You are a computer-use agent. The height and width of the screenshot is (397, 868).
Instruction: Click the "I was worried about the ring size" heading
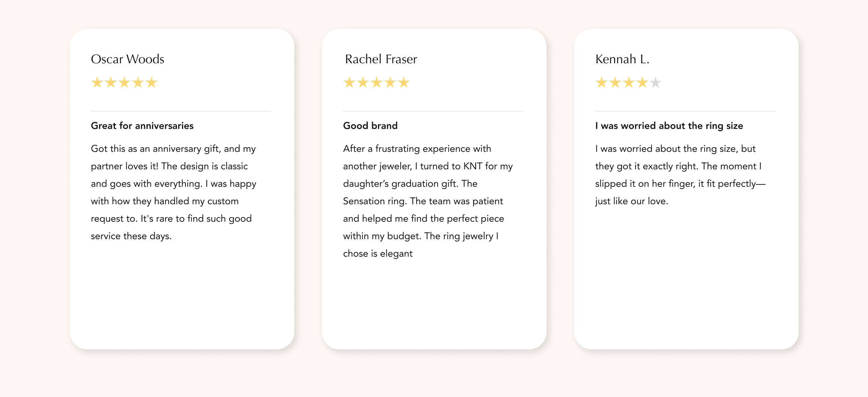click(x=669, y=126)
